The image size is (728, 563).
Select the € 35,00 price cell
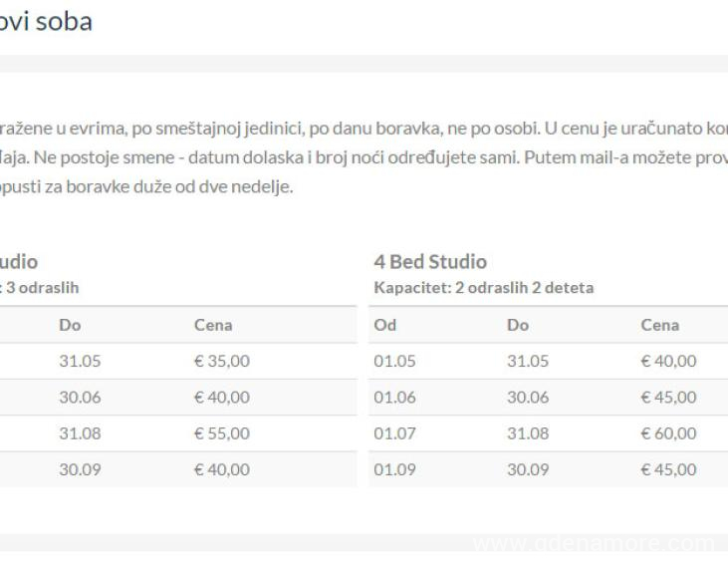tap(222, 361)
